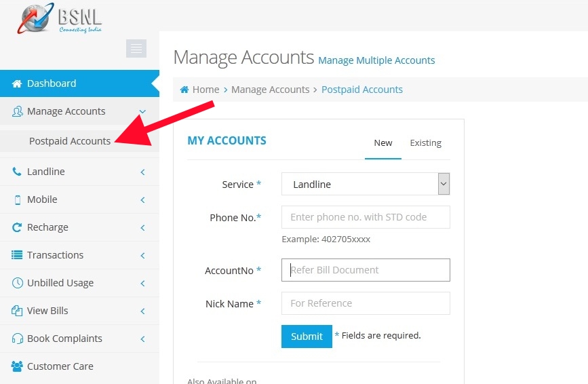This screenshot has height=384, width=588.
Task: Open View Bills in the sidebar
Action: (79, 311)
